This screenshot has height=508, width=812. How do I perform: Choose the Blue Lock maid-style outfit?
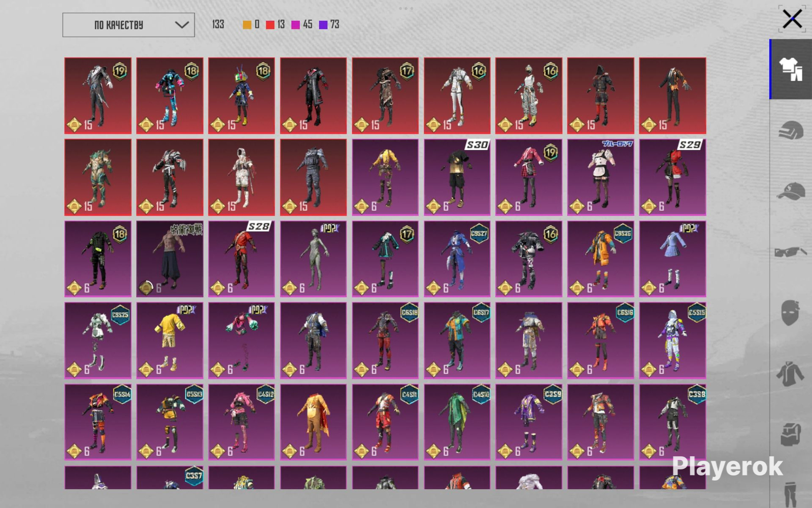pos(601,177)
